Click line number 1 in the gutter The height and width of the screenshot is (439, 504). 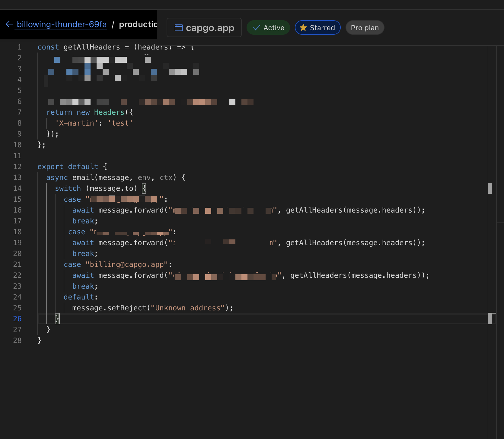tap(19, 47)
